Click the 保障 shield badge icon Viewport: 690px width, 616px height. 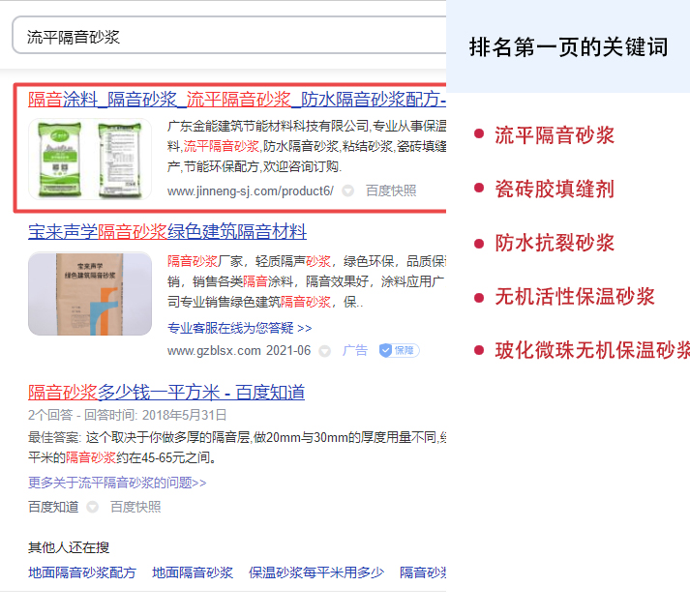(399, 350)
